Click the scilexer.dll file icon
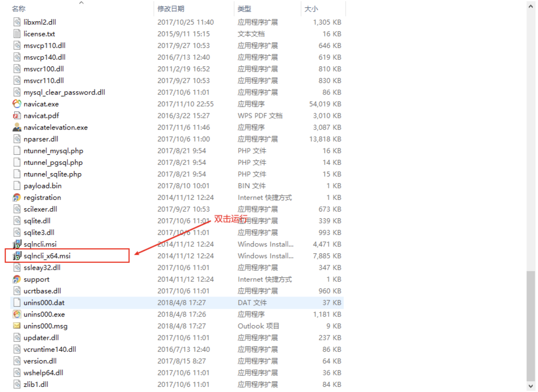The width and height of the screenshot is (538, 392). [x=17, y=209]
